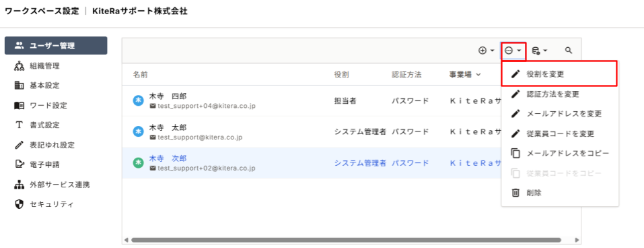Click avatar icon of 木寺 四郎
This screenshot has width=644, height=248.
pos(139,101)
